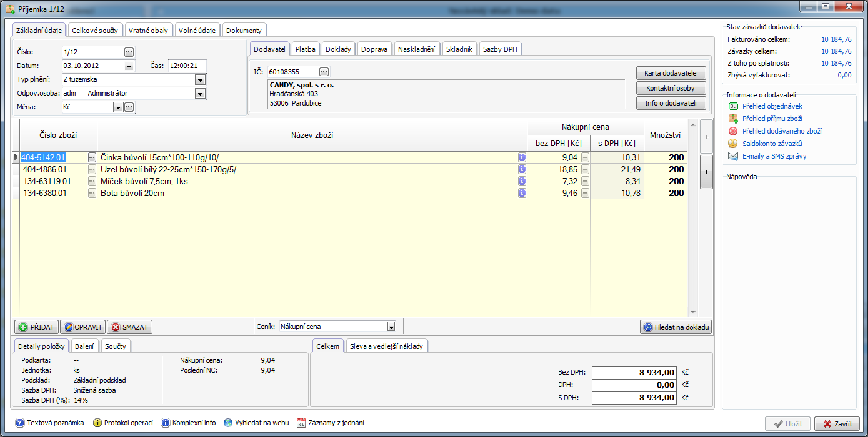Click minus button beside price 9,04
Screen dimensions: 868x437
(585, 158)
